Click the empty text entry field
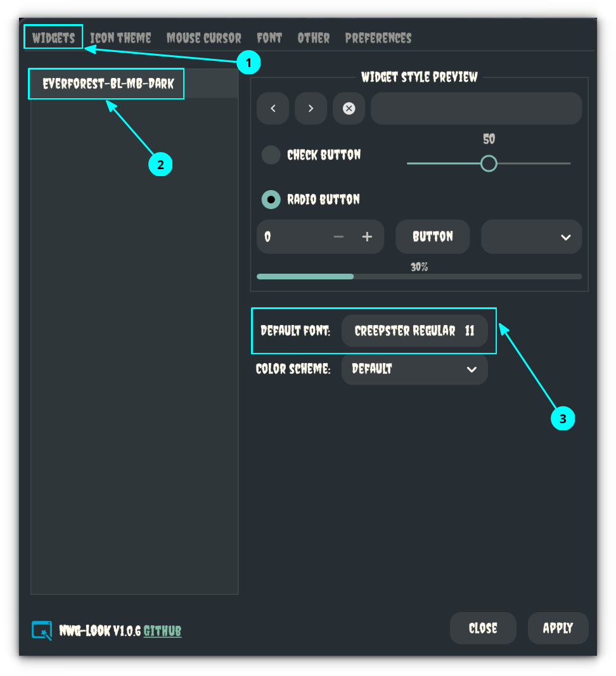616x676 pixels. point(475,108)
